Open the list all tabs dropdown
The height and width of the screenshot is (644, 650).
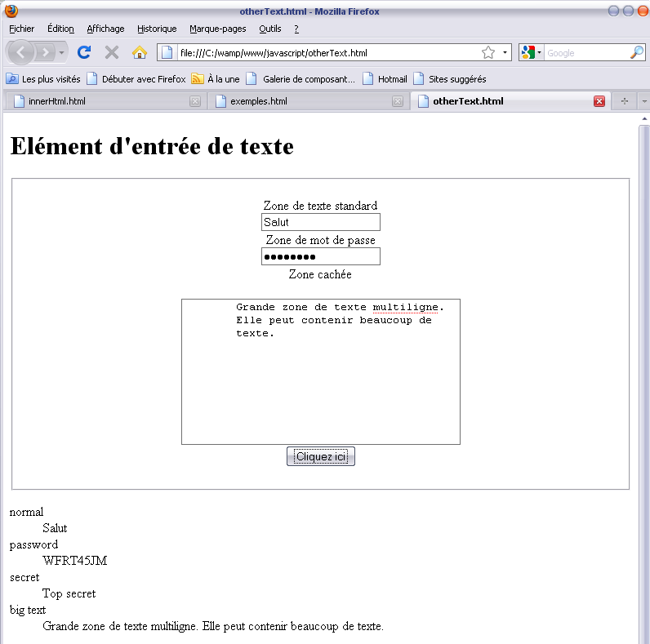click(x=643, y=101)
